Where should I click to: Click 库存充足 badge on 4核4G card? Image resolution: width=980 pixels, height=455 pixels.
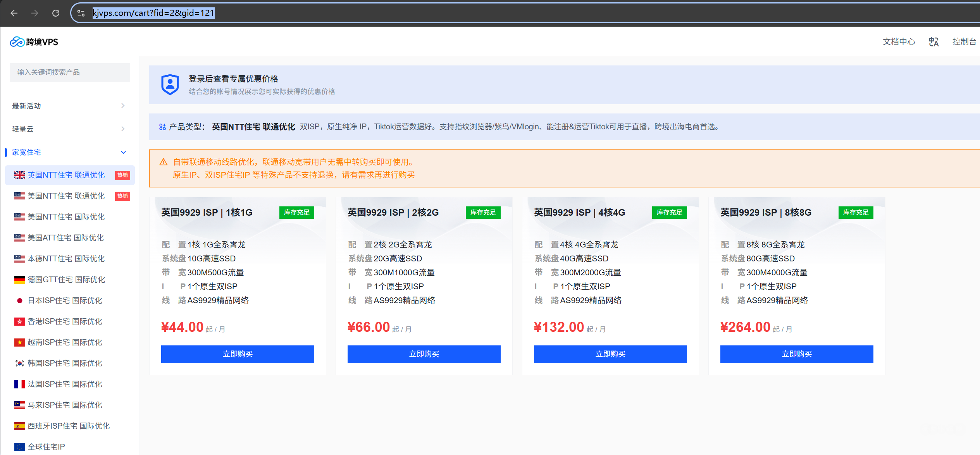669,212
